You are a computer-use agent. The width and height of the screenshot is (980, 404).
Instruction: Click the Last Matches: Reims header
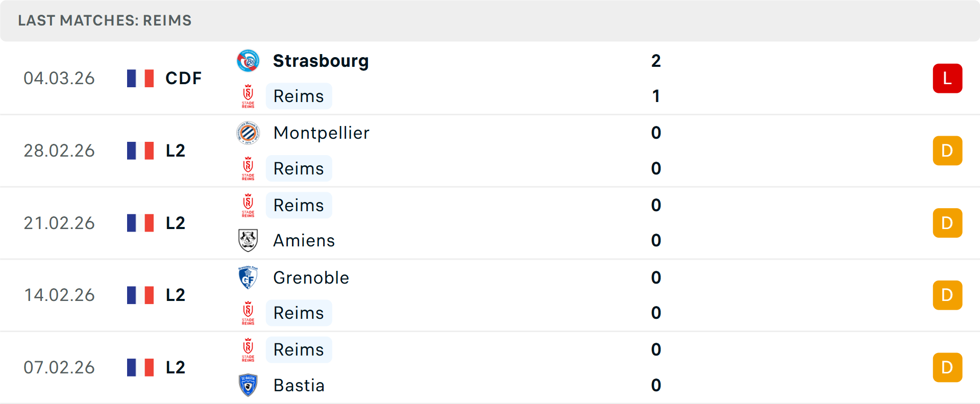pos(105,20)
